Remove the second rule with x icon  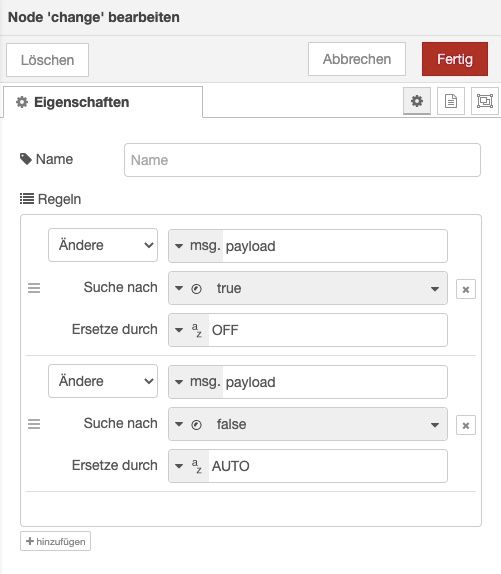466,425
